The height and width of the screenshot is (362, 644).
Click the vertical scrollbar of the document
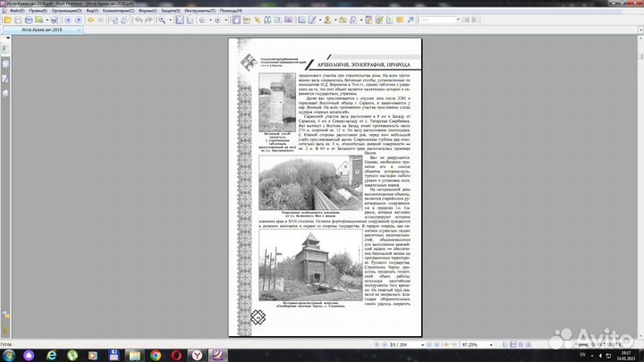tap(640, 179)
